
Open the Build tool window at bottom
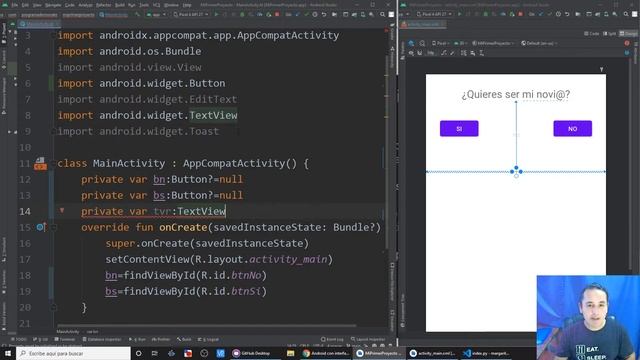tap(184, 340)
